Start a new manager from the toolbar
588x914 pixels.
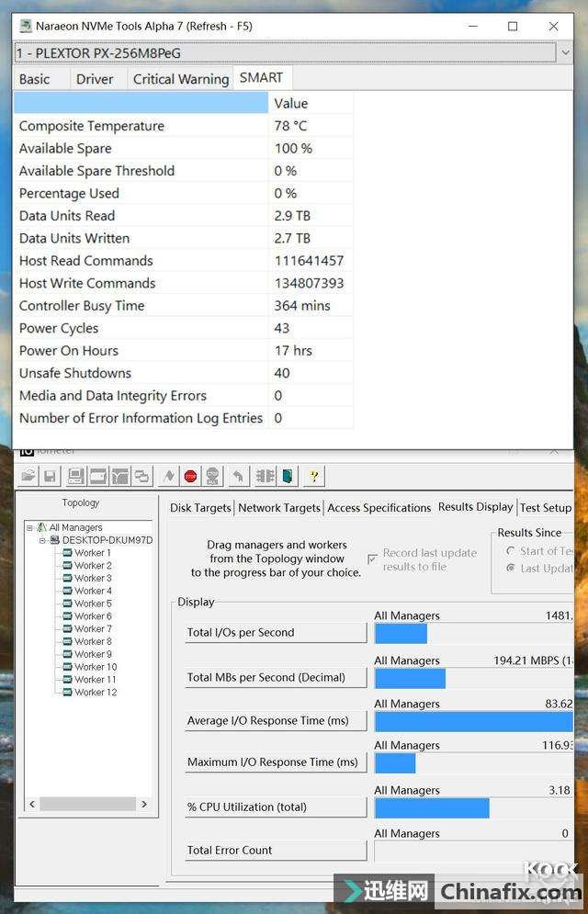(75, 476)
